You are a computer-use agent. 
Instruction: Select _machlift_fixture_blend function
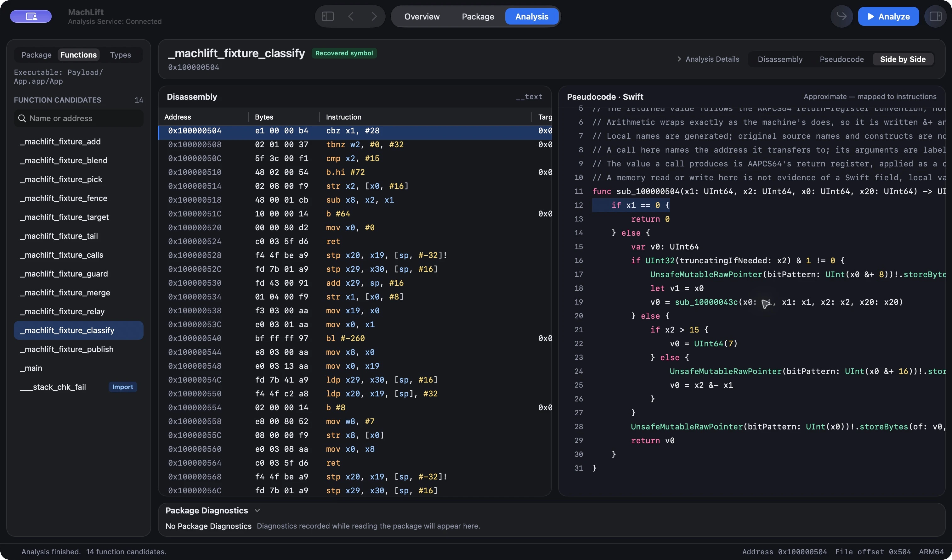click(x=79, y=160)
